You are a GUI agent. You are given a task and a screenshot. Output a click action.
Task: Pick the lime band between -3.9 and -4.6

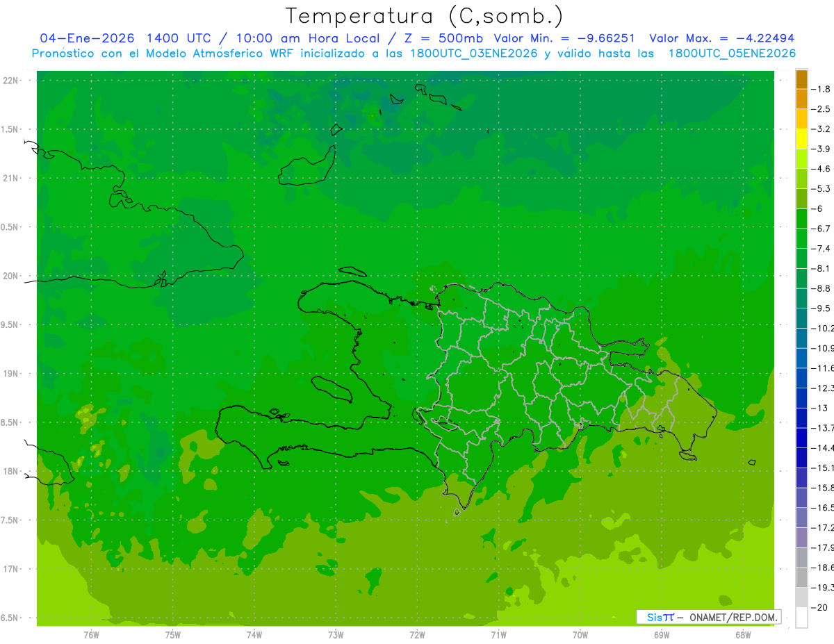pos(801,159)
